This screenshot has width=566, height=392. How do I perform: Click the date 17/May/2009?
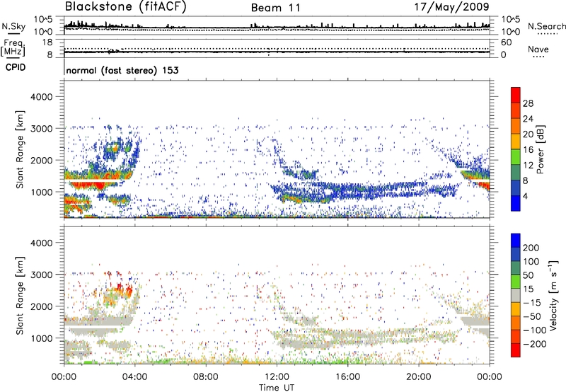tap(451, 7)
